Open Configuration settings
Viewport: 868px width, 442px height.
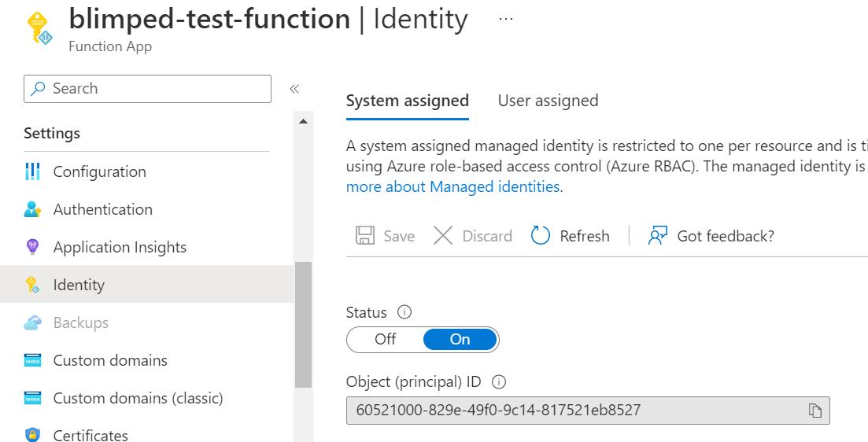pyautogui.click(x=100, y=171)
